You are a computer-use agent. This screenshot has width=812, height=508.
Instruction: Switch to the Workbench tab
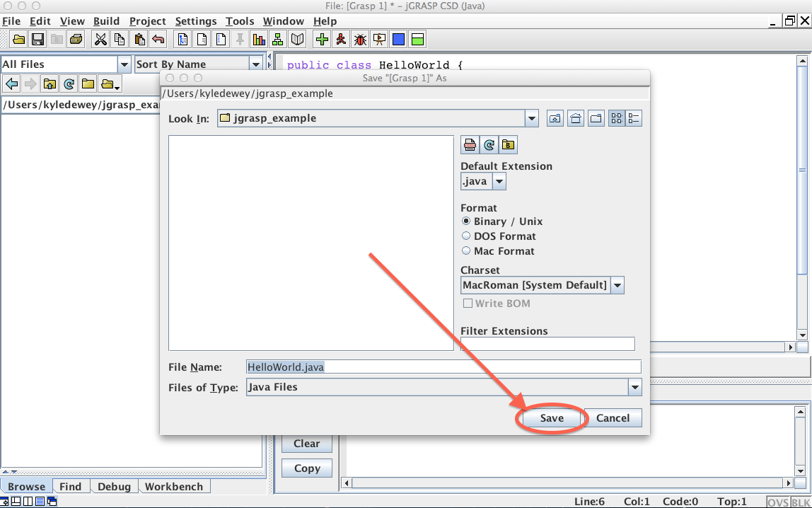pyautogui.click(x=174, y=486)
